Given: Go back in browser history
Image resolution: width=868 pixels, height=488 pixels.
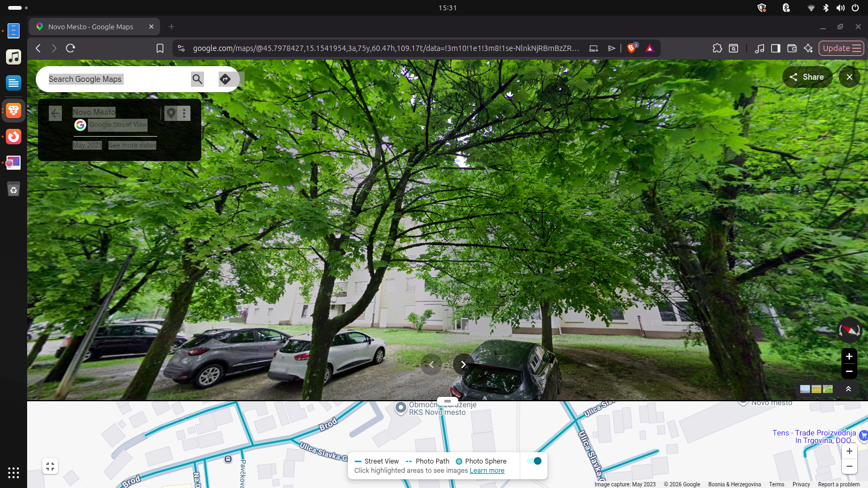Looking at the screenshot, I should click(x=38, y=48).
